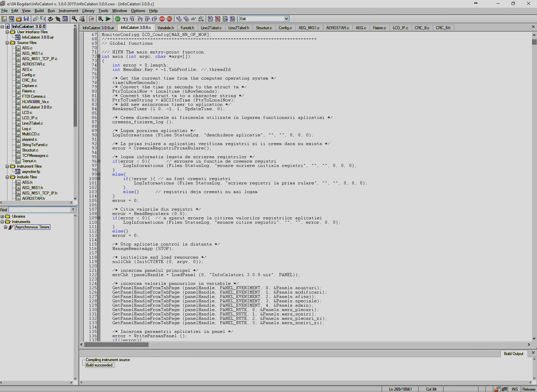Image resolution: width=537 pixels, height=392 pixels.
Task: Collapse the Include Files folder
Action: pos(7,177)
